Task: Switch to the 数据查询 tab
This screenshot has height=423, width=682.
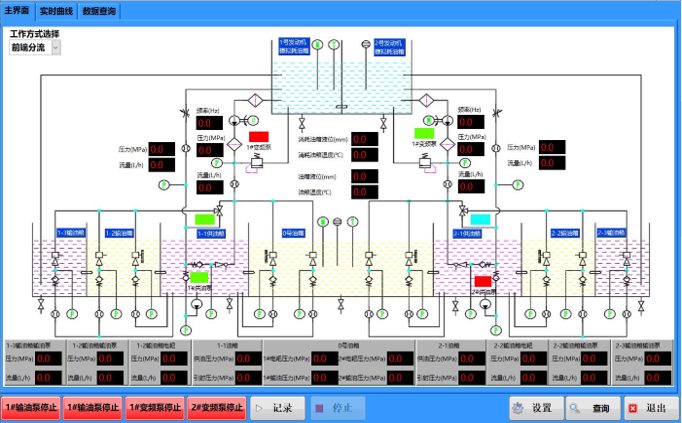Action: 99,11
